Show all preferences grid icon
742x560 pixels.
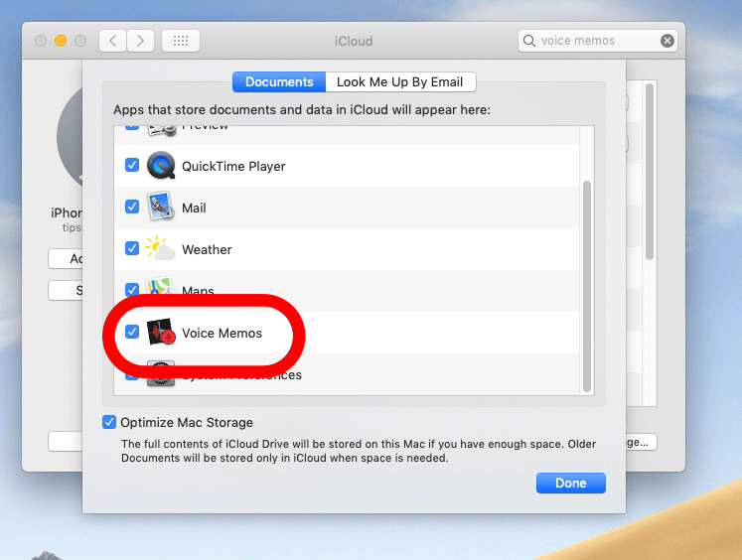(180, 41)
